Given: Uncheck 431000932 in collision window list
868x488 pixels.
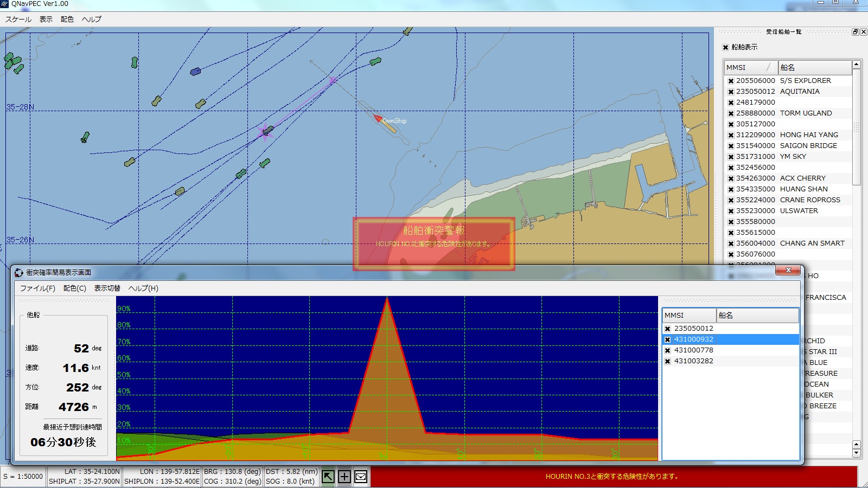Looking at the screenshot, I should (x=668, y=339).
